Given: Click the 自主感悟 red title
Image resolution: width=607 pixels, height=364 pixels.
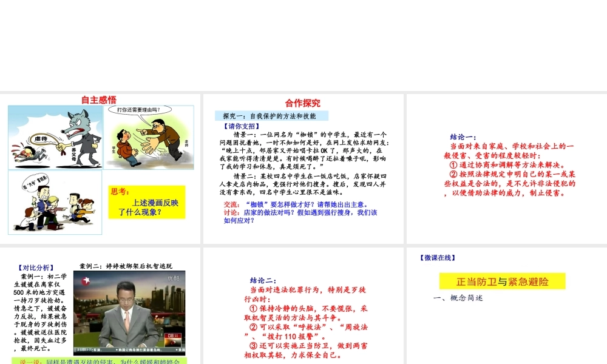Looking at the screenshot, I should tap(99, 100).
